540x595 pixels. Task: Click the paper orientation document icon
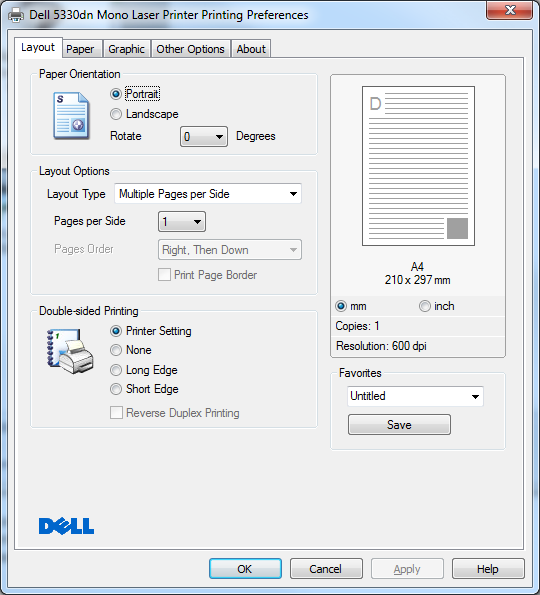tap(71, 115)
